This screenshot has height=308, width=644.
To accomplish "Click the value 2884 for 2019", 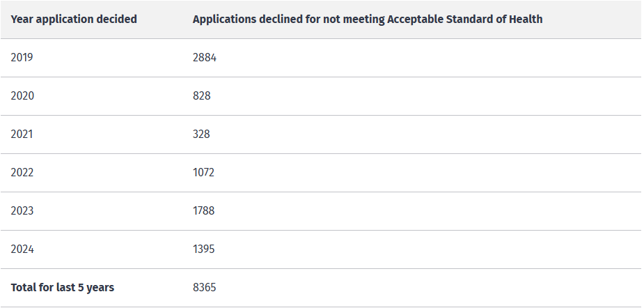I will tap(205, 58).
